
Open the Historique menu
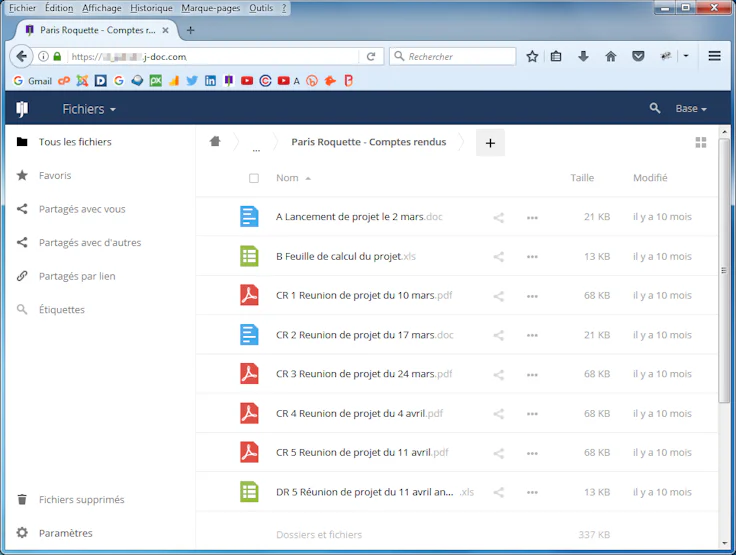coord(151,8)
